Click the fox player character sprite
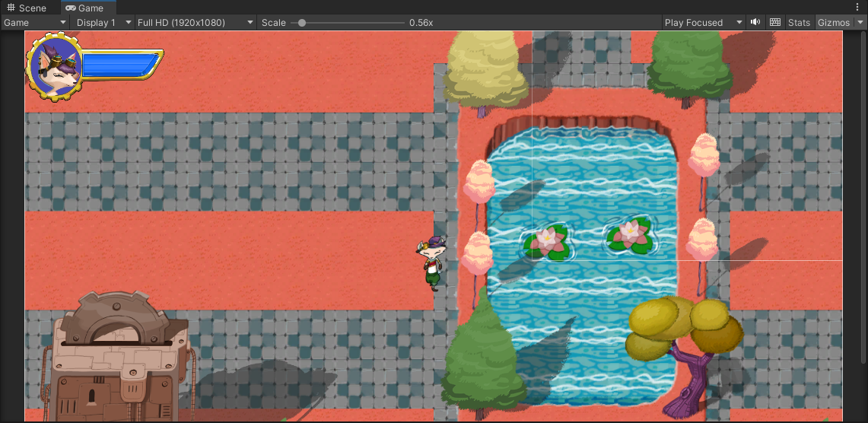868x423 pixels. click(431, 262)
